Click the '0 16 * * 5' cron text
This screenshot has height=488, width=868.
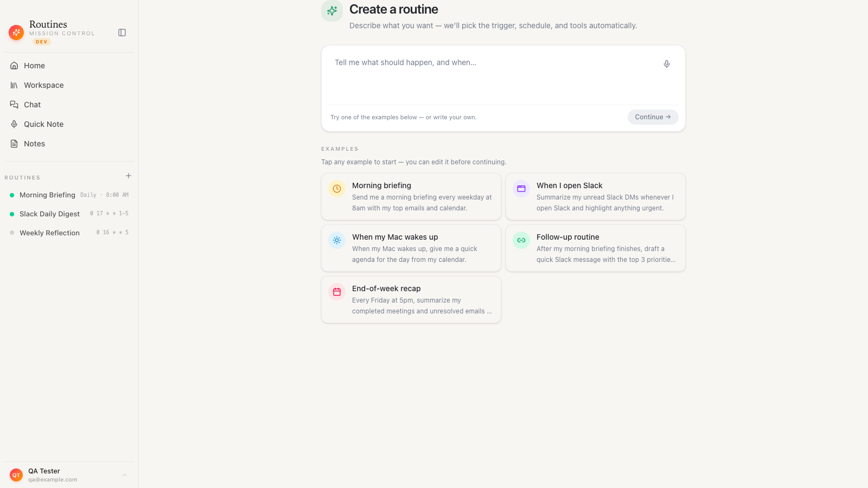click(x=112, y=233)
